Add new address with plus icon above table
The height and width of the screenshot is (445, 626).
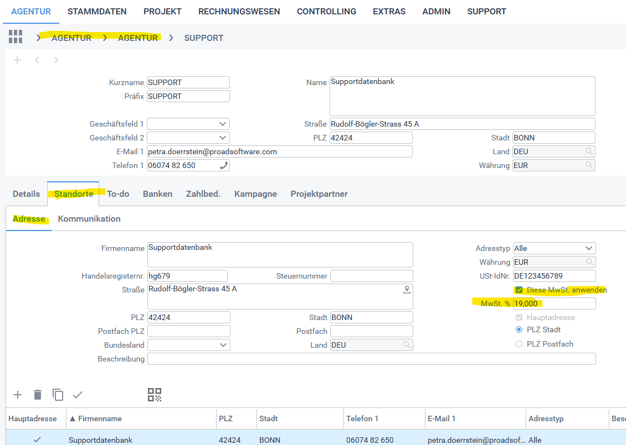click(17, 395)
